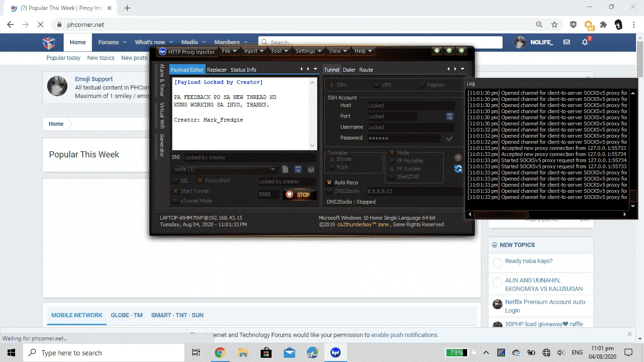644x362 pixels.
Task: Bookmark this page with the star icon
Action: click(554, 25)
